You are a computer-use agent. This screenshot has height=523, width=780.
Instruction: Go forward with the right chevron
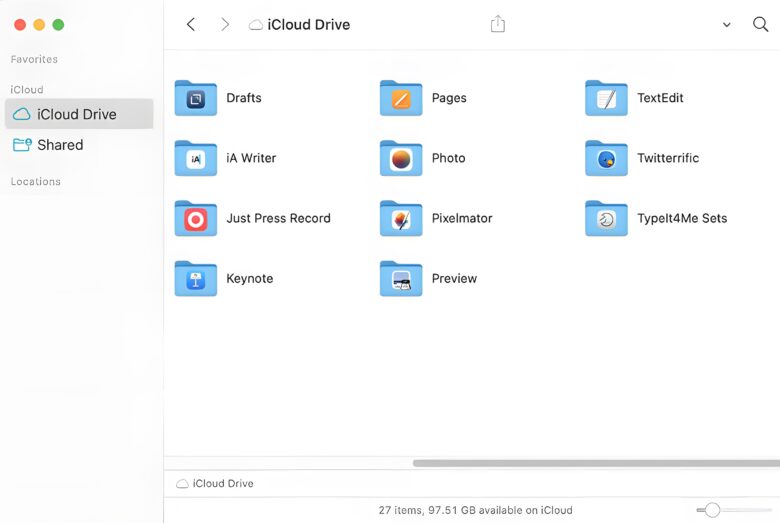pos(225,24)
